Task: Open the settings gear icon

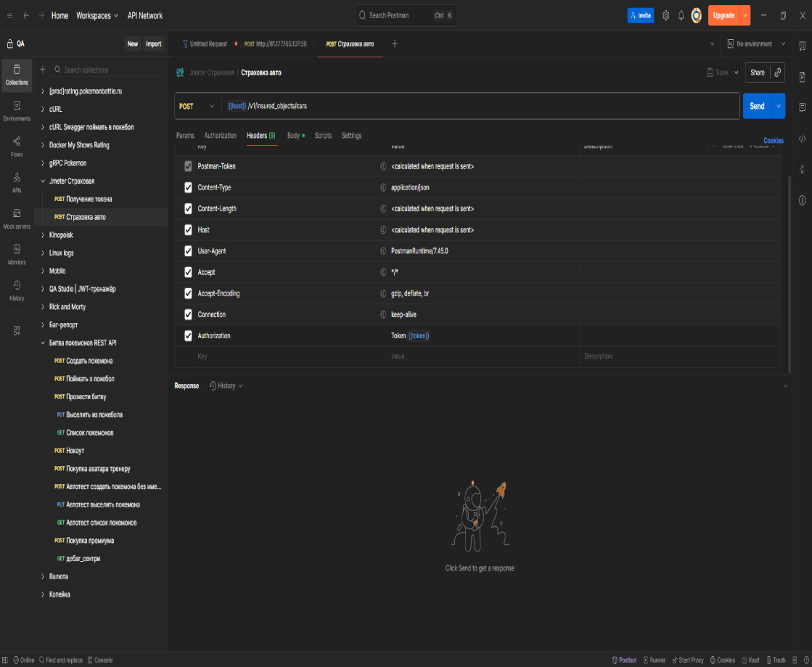Action: click(665, 15)
